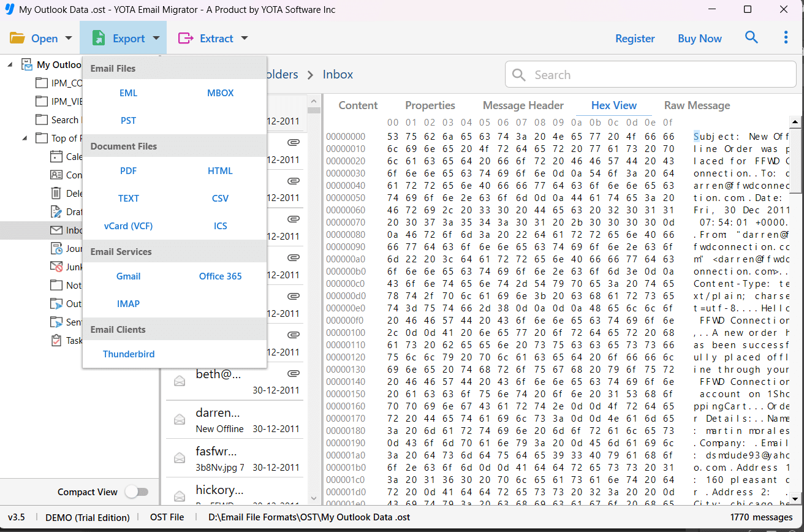Viewport: 804px width, 532px height.
Task: Collapse the Top of P folder tree arrow
Action: point(25,138)
